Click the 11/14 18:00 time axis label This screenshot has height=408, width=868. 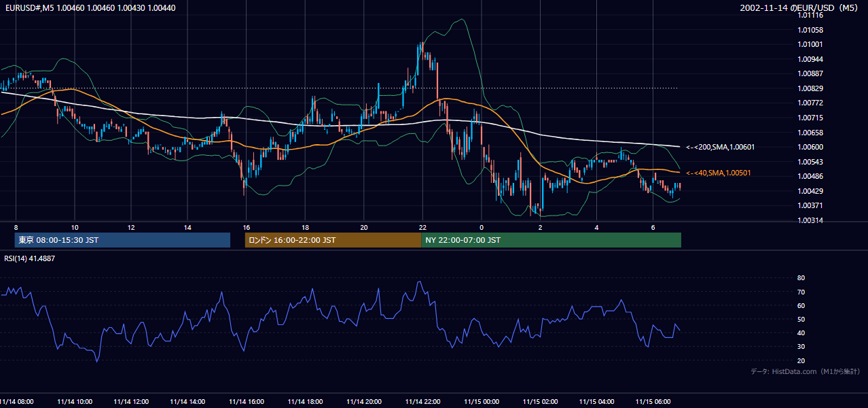pos(305,401)
